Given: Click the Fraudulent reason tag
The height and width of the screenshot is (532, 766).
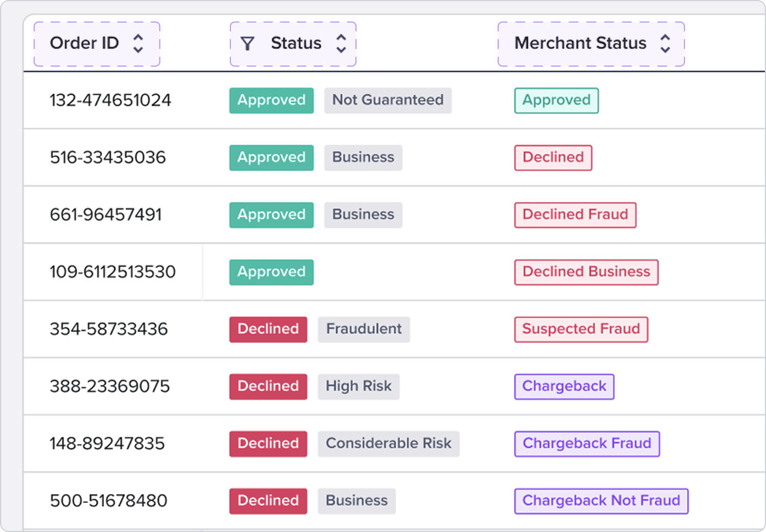Looking at the screenshot, I should coord(364,329).
